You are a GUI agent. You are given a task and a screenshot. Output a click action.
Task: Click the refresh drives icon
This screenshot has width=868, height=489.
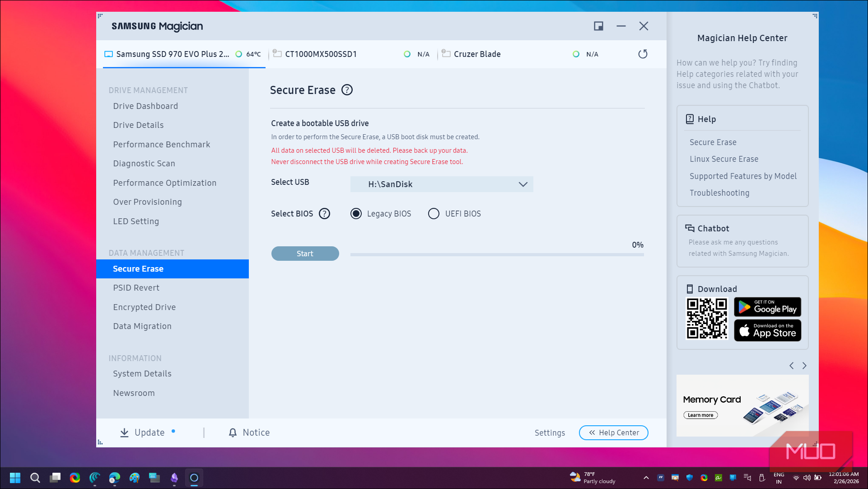(643, 54)
